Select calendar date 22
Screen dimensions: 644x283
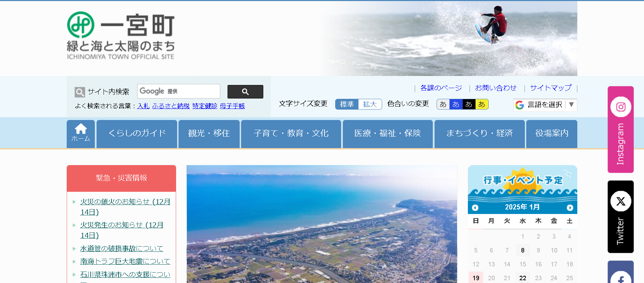coord(523,278)
